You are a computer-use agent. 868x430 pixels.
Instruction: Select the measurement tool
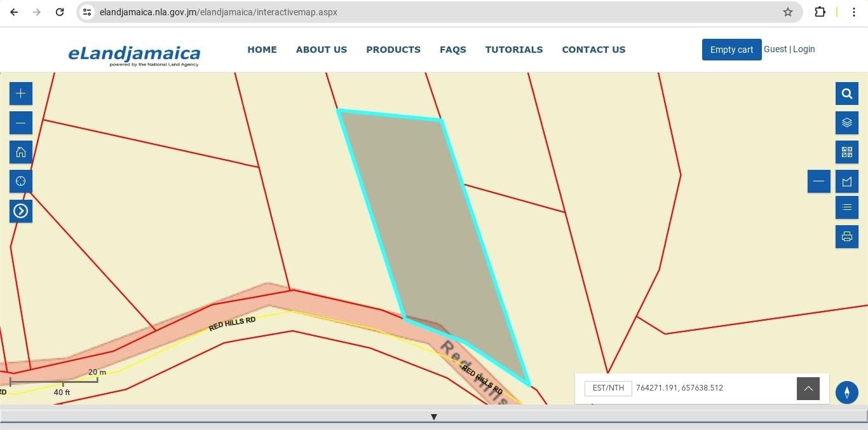coord(846,181)
